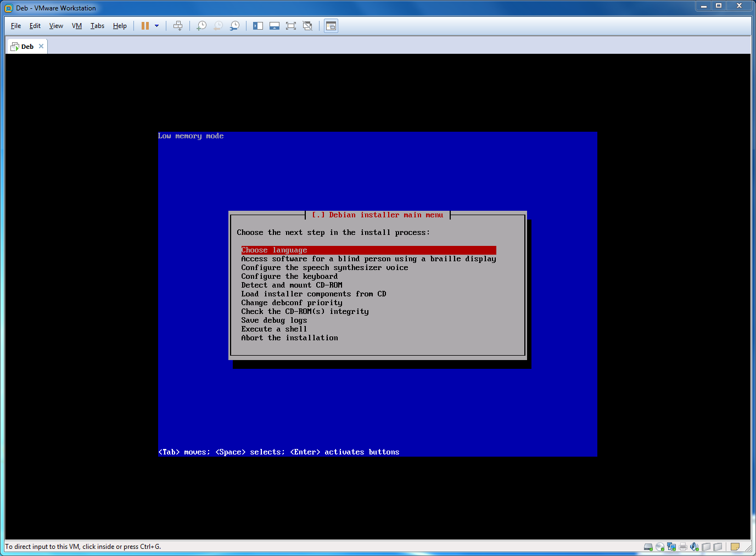Screen dimensions: 756x556
Task: Open the Help menu
Action: click(x=120, y=26)
